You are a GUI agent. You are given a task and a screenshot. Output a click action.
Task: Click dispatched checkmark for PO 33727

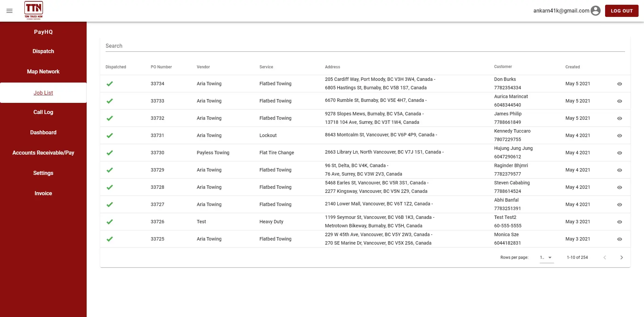110,205
